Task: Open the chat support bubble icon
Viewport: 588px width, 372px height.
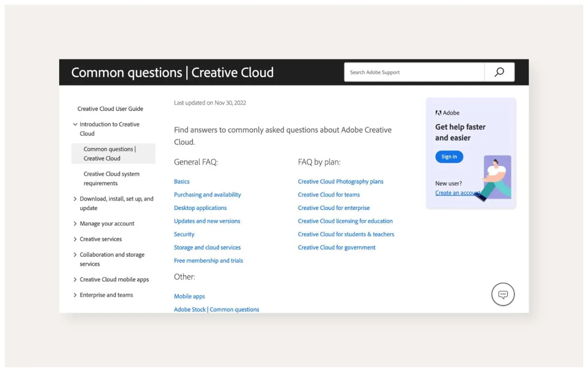Action: click(503, 294)
